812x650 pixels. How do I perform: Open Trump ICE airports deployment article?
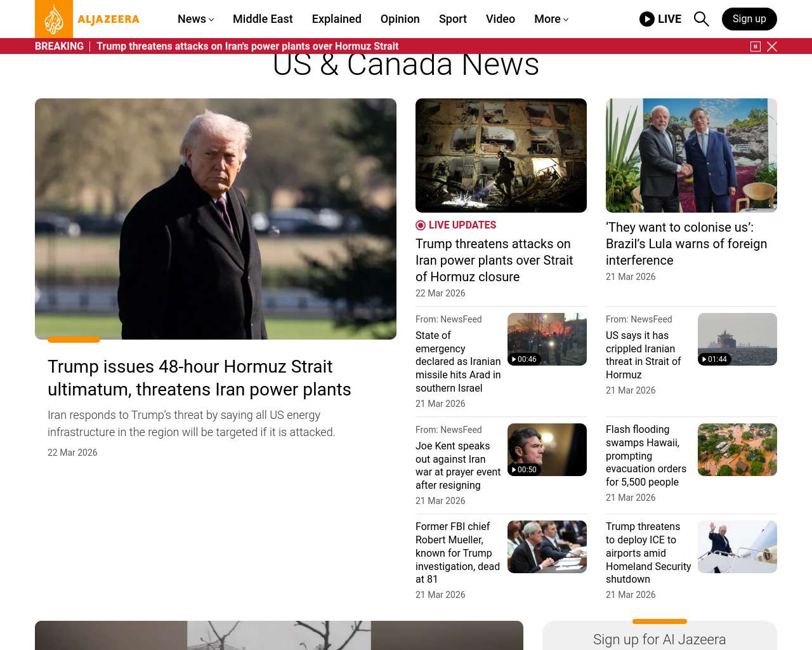click(x=648, y=553)
